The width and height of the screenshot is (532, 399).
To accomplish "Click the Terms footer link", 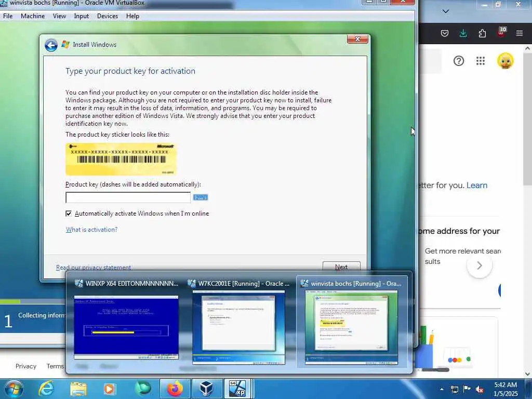I will [x=55, y=366].
